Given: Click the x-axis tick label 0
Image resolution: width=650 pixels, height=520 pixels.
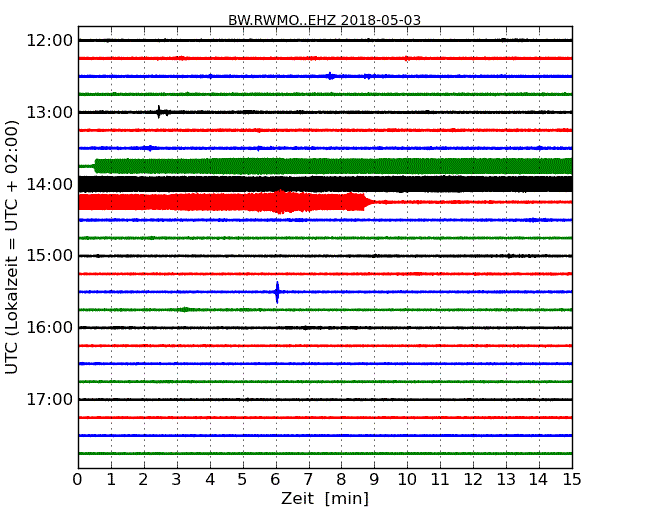Looking at the screenshot, I should coord(78,480).
